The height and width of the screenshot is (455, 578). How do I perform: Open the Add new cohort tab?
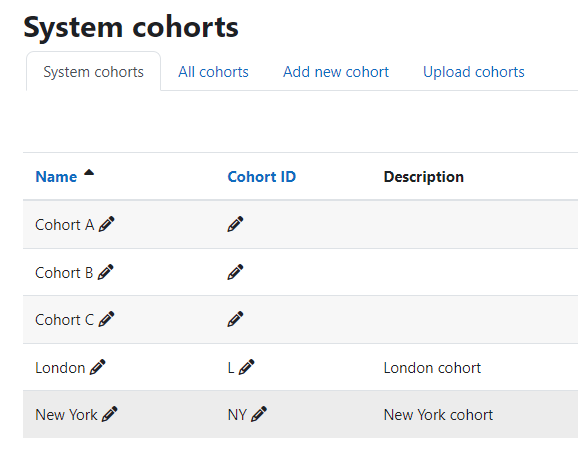pos(336,72)
